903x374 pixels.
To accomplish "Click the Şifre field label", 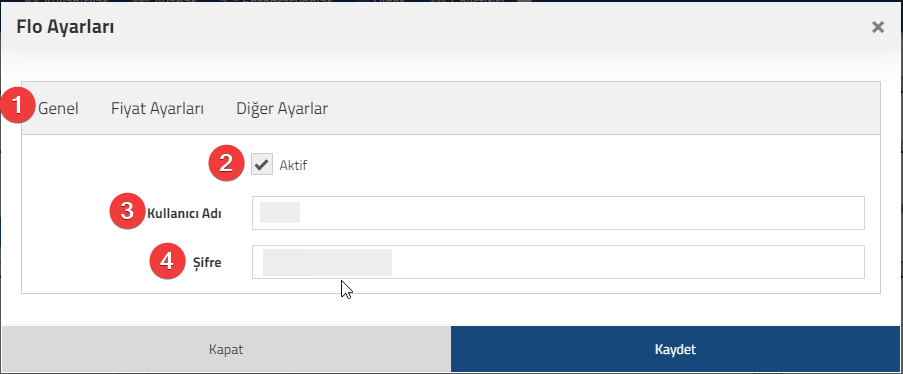I will (207, 263).
